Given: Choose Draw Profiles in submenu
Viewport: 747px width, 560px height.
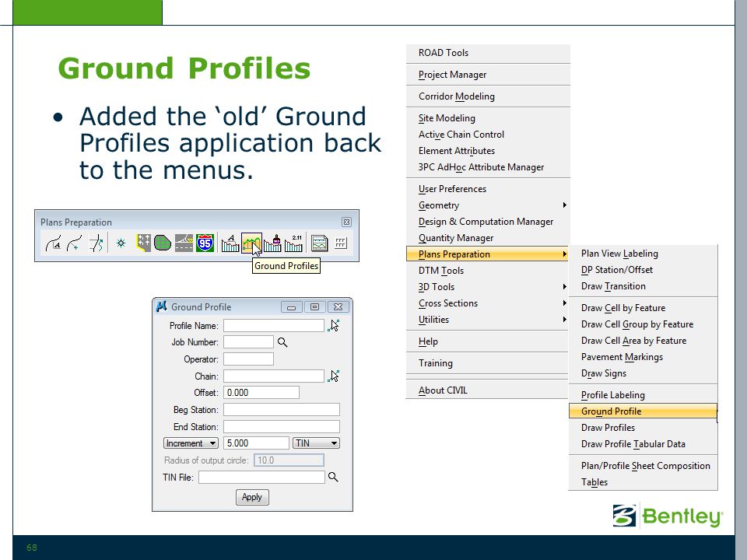Looking at the screenshot, I should (x=644, y=428).
